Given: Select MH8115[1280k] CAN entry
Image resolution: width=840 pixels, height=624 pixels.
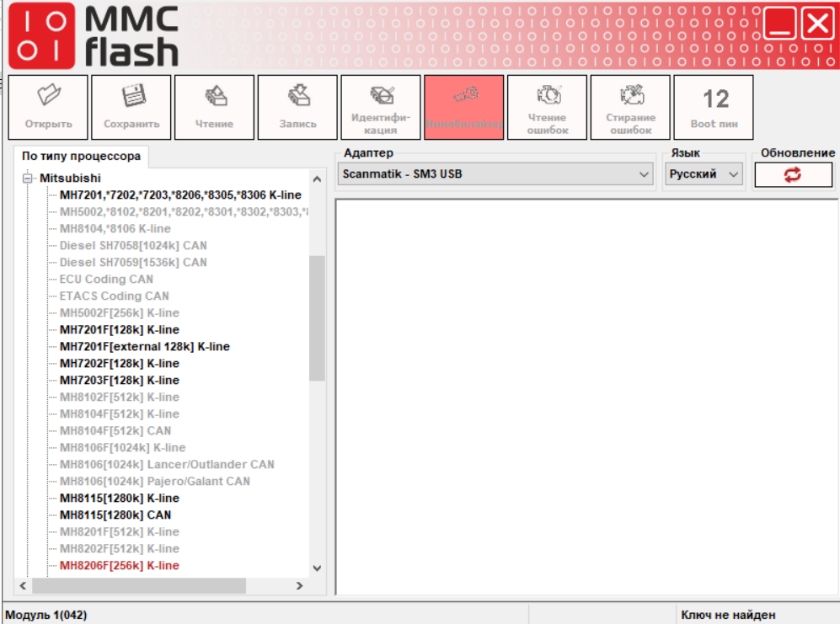Looking at the screenshot, I should (x=115, y=515).
